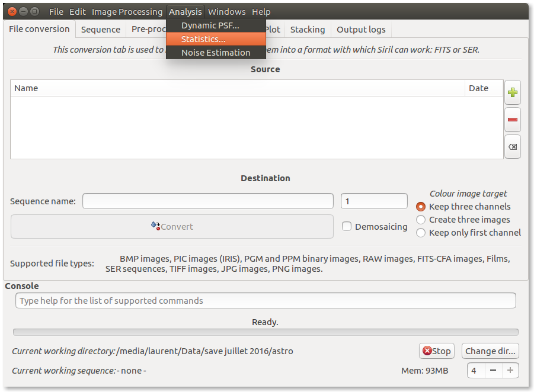Click the Change dir... button
The height and width of the screenshot is (392, 534).
click(491, 351)
